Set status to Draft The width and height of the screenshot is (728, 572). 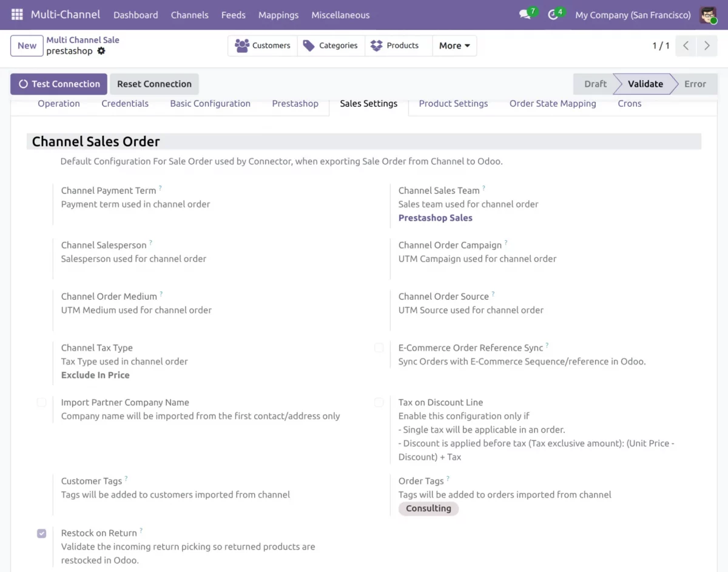595,84
